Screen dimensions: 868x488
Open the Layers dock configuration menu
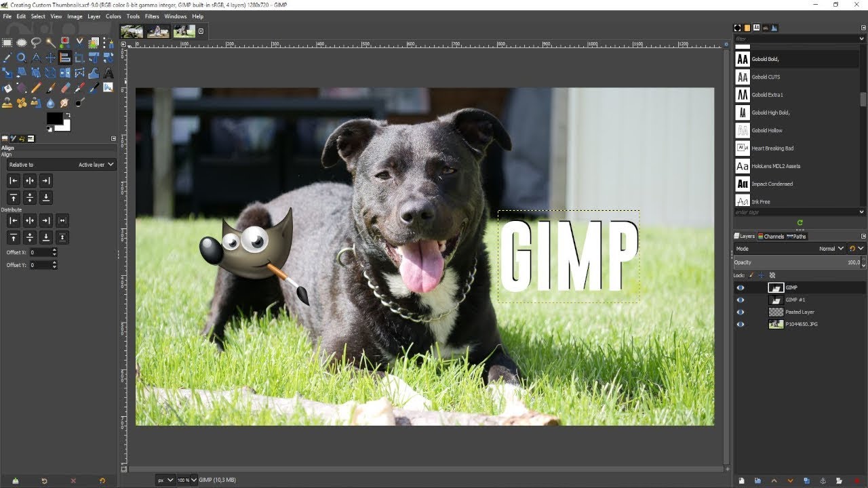(x=863, y=236)
